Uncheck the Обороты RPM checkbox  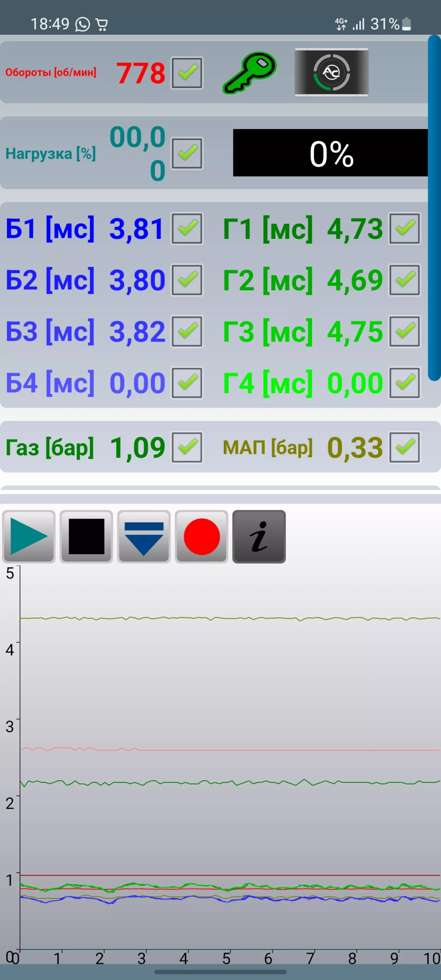tap(187, 73)
